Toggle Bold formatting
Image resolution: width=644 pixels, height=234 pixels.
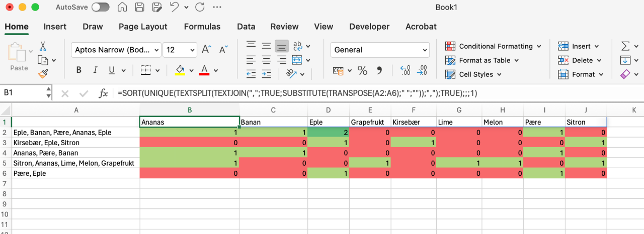pos(79,70)
